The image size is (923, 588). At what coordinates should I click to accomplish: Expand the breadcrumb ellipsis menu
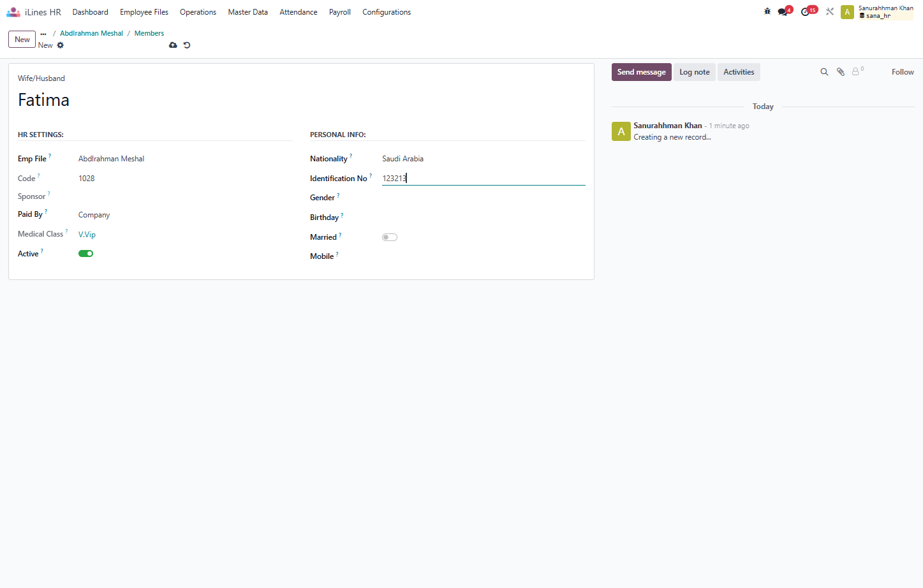[x=43, y=34]
